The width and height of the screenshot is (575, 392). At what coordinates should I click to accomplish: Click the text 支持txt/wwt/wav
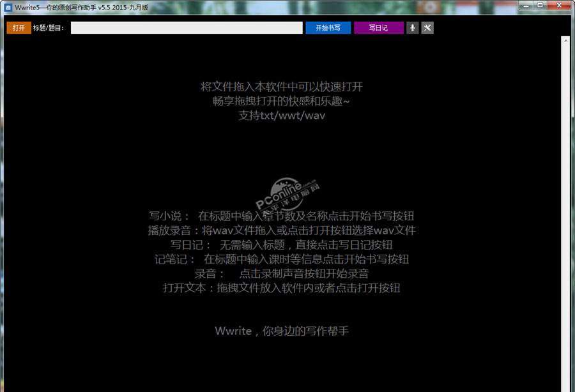point(282,116)
